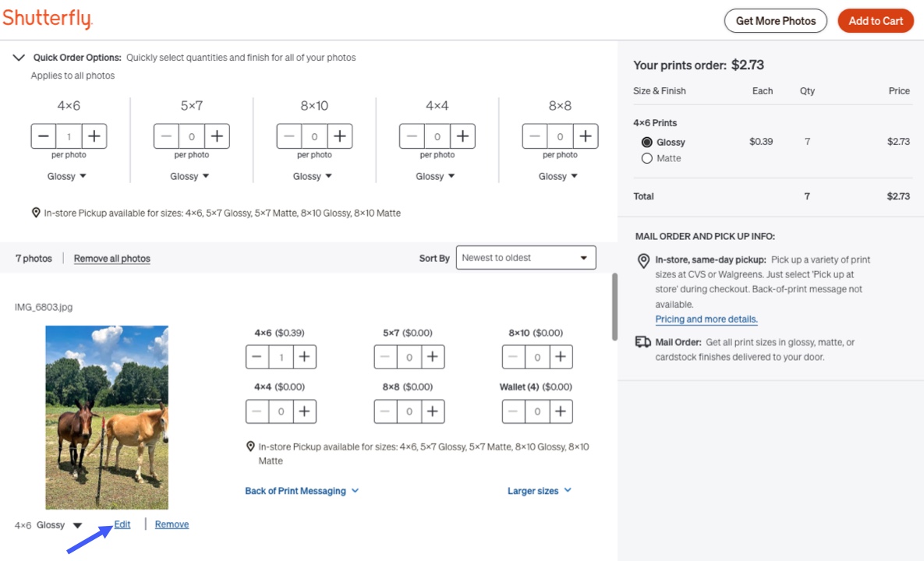
Task: Open the 4×6 Glossy finish dropdown in Quick Order
Action: pos(67,176)
